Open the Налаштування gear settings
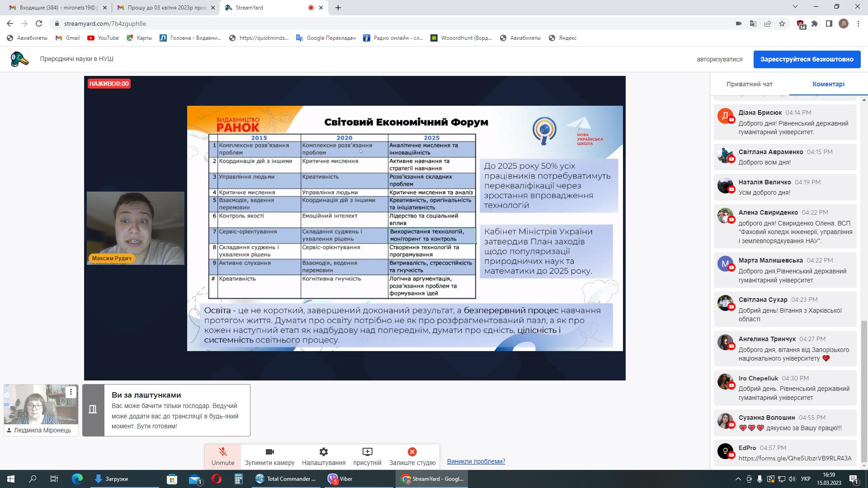The image size is (868, 488). pos(324,456)
